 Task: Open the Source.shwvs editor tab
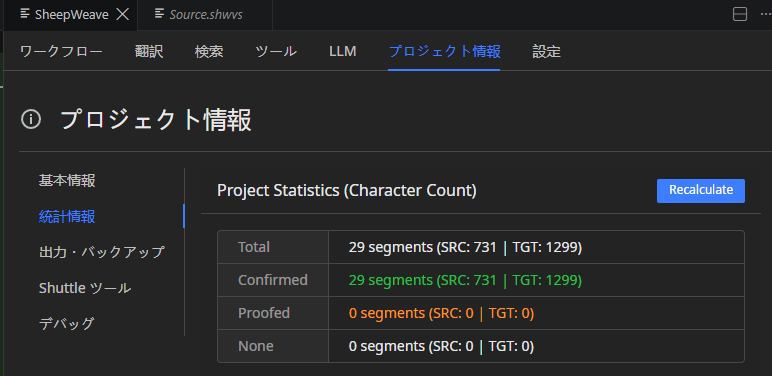tap(205, 15)
